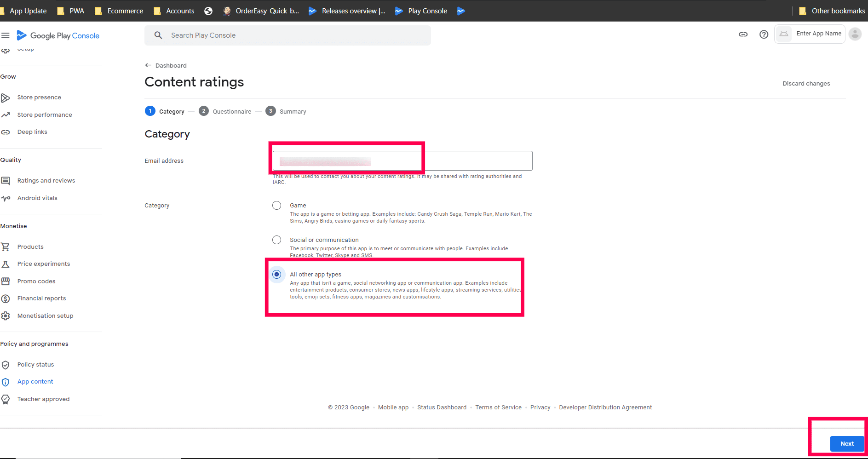
Task: Click the Email address input field
Action: coord(402,161)
